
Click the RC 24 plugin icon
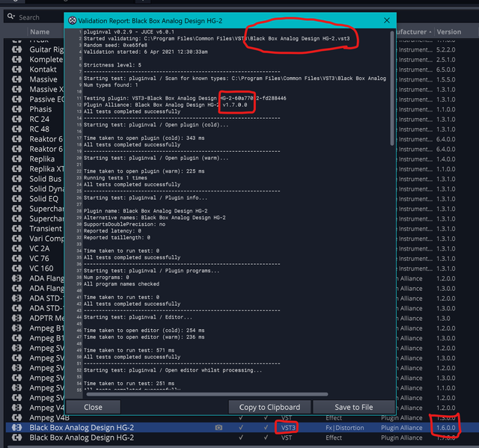[16, 119]
